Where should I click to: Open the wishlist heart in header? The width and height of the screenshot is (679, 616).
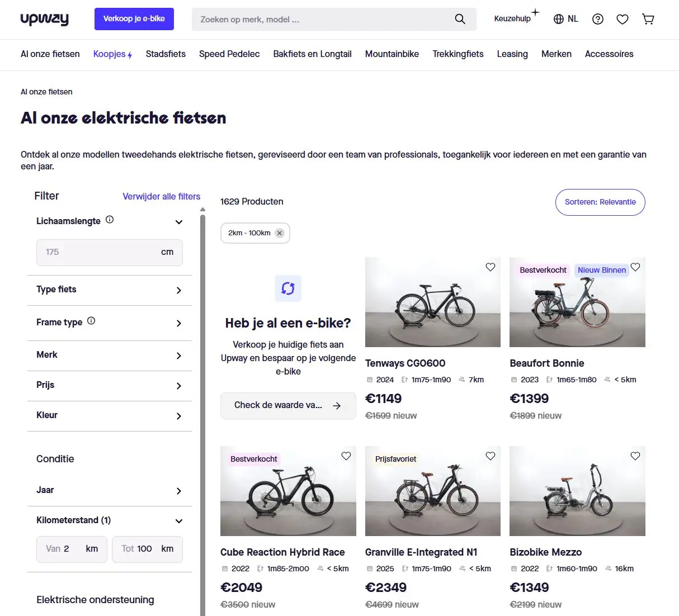(622, 19)
